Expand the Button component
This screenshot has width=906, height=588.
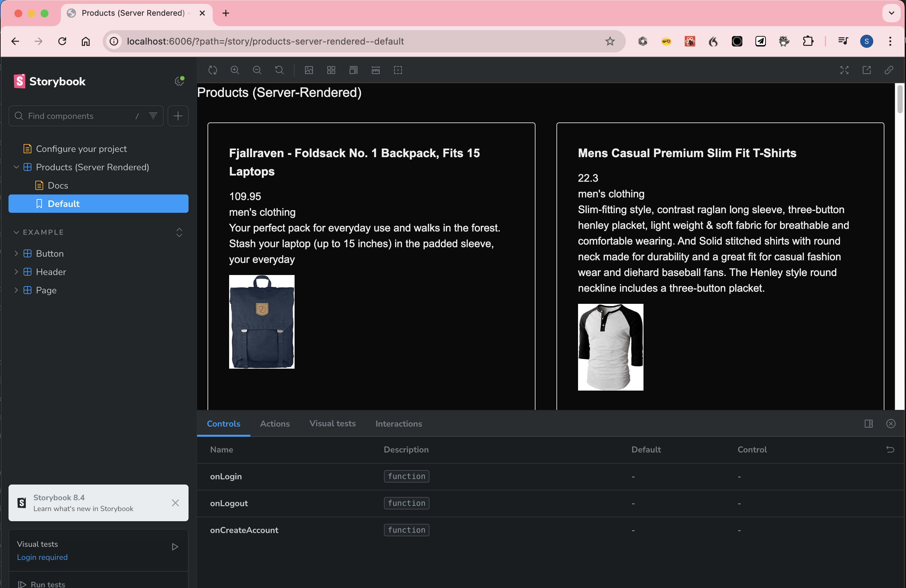pyautogui.click(x=49, y=254)
